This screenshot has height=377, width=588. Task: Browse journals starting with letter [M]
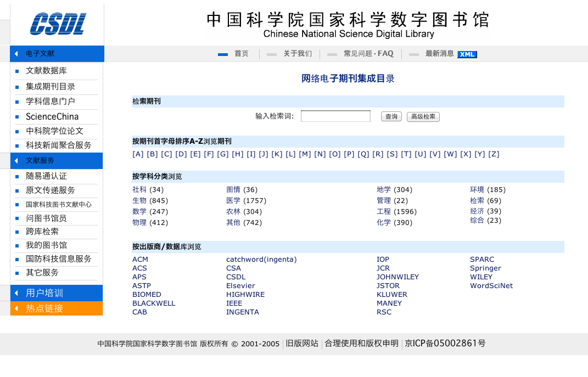[x=305, y=154]
